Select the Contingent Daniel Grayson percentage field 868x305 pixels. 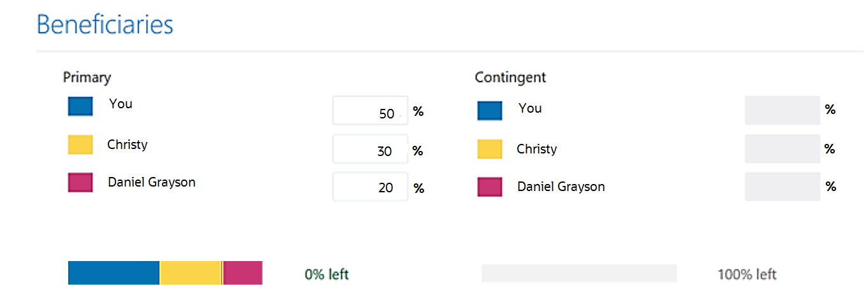tap(782, 187)
